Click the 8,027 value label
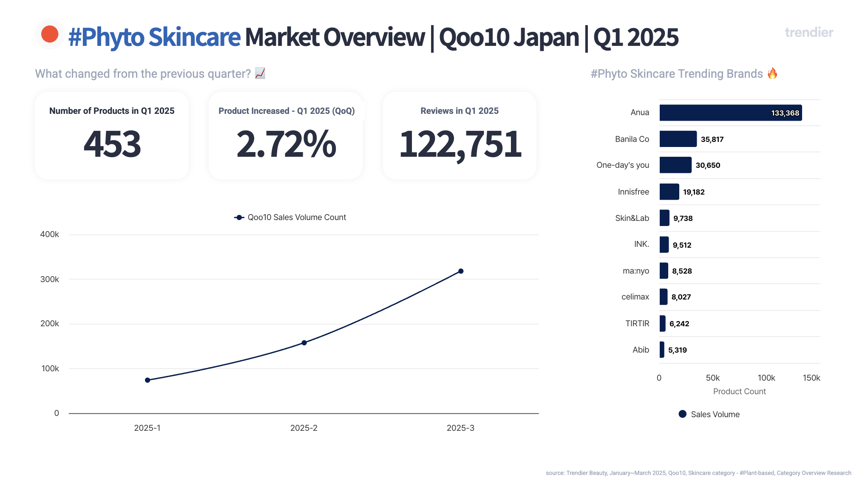The height and width of the screenshot is (486, 868). tap(681, 297)
